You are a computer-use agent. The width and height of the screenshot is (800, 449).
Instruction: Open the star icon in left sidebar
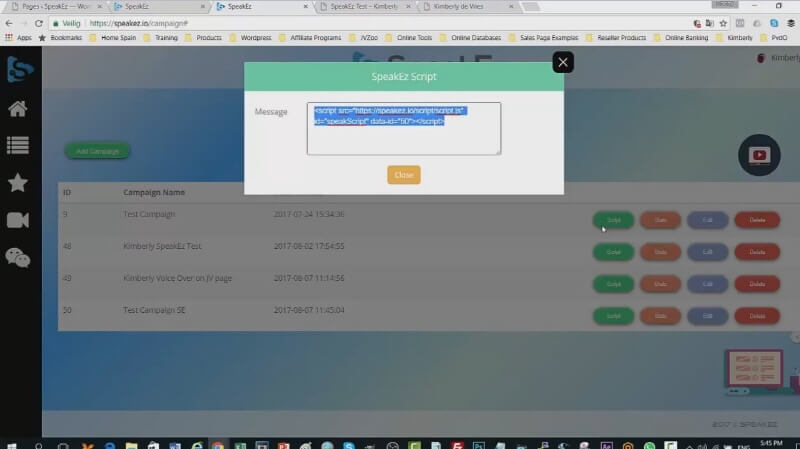click(x=17, y=183)
